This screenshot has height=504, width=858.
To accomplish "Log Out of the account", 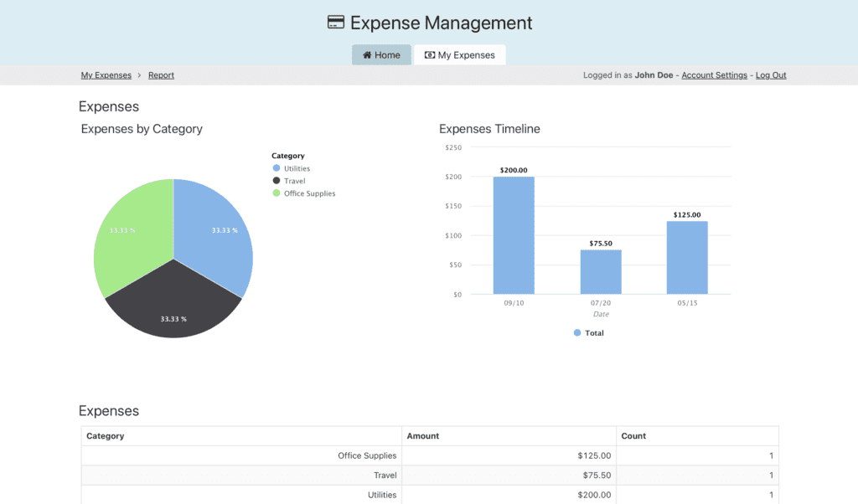I will 771,75.
